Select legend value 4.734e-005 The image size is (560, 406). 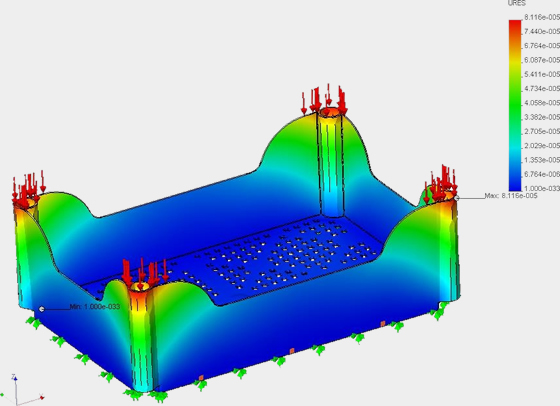541,89
